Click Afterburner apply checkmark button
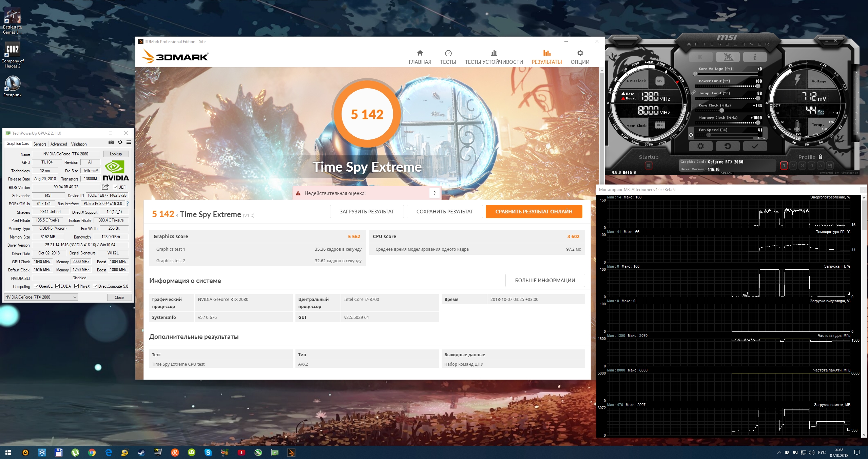The width and height of the screenshot is (868, 459). [754, 146]
